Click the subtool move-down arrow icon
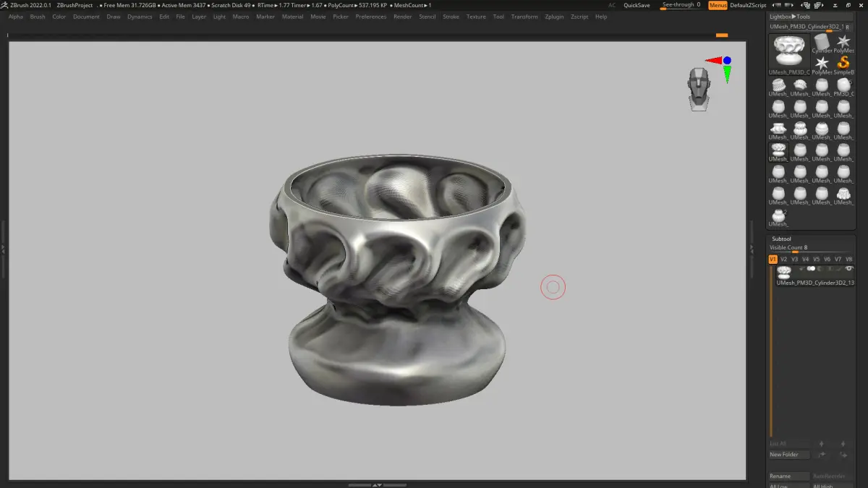 tap(843, 443)
